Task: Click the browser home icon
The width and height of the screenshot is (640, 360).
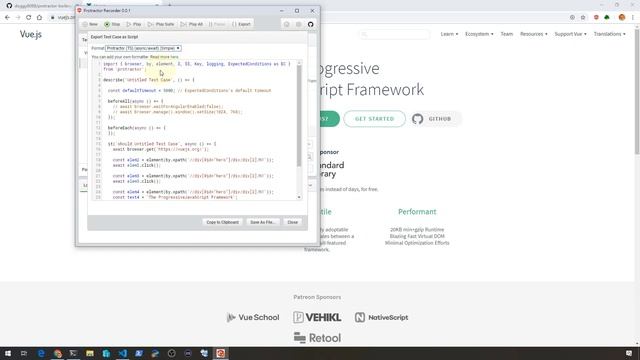Action: (x=39, y=18)
